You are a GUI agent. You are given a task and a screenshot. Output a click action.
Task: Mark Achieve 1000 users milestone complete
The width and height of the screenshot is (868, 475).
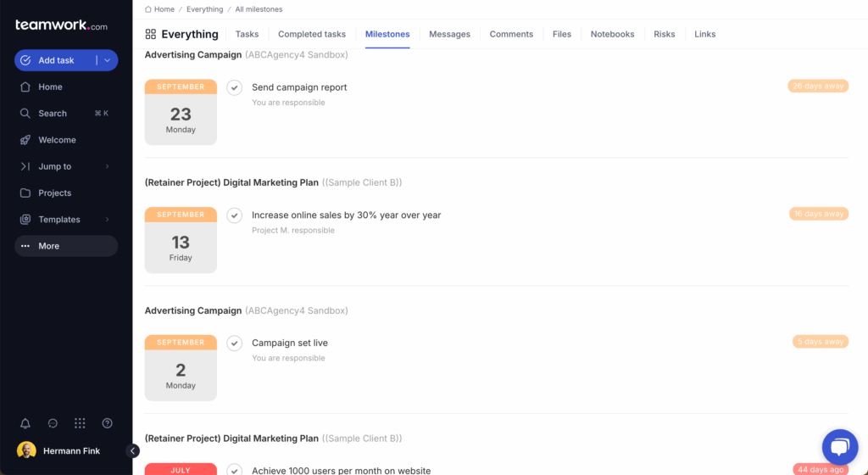pyautogui.click(x=235, y=470)
